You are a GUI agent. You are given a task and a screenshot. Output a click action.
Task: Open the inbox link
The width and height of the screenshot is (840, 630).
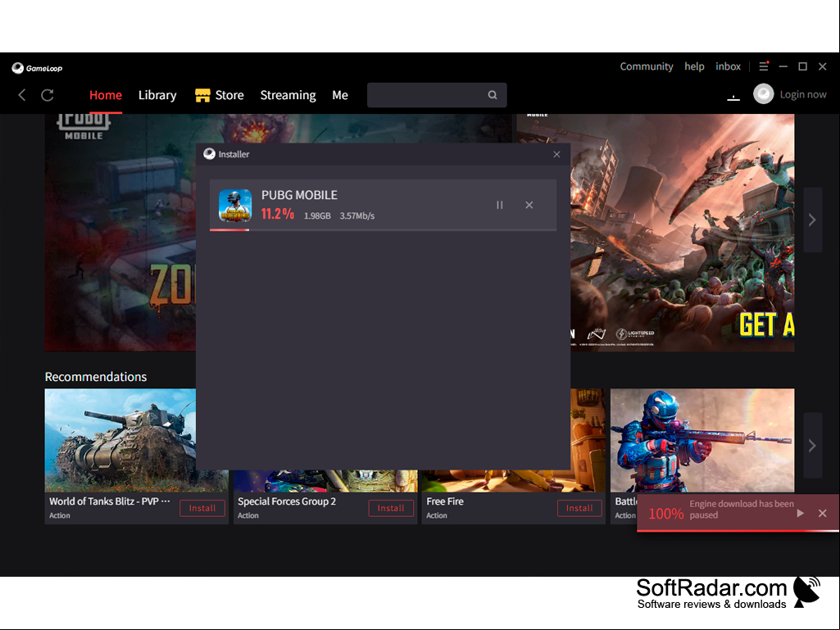click(728, 66)
